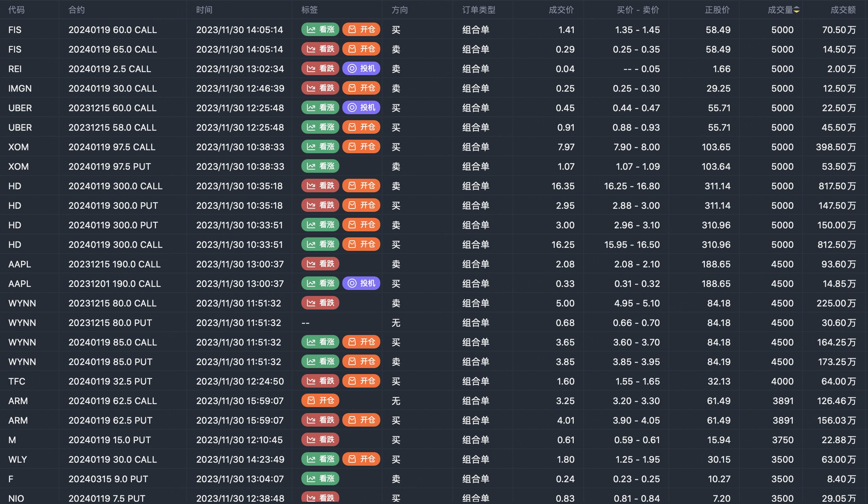The width and height of the screenshot is (868, 504).
Task: Click the 成交价 column header
Action: [561, 10]
